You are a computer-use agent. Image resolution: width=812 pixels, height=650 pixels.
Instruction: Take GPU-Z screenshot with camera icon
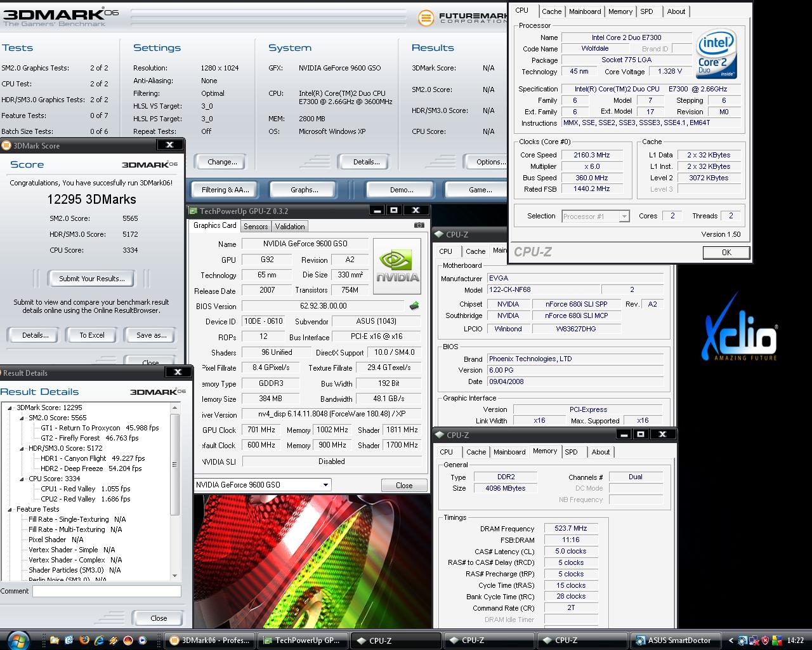pyautogui.click(x=419, y=225)
